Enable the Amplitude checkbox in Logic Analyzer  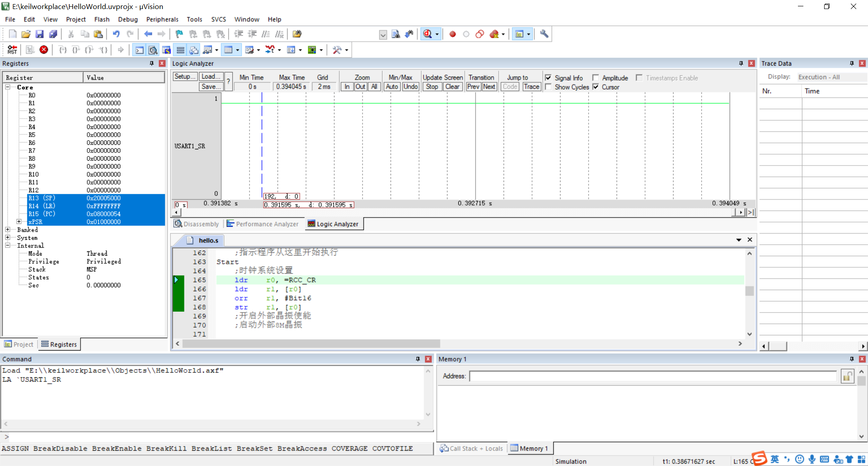pos(596,78)
